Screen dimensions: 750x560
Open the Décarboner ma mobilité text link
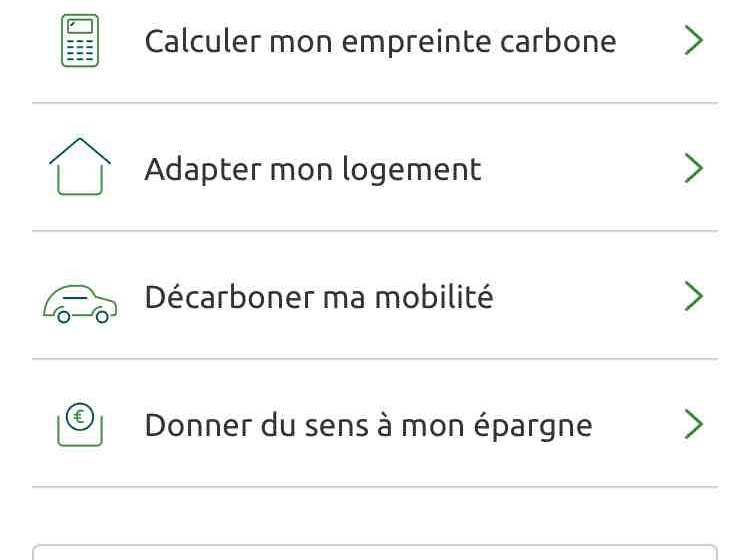click(319, 297)
